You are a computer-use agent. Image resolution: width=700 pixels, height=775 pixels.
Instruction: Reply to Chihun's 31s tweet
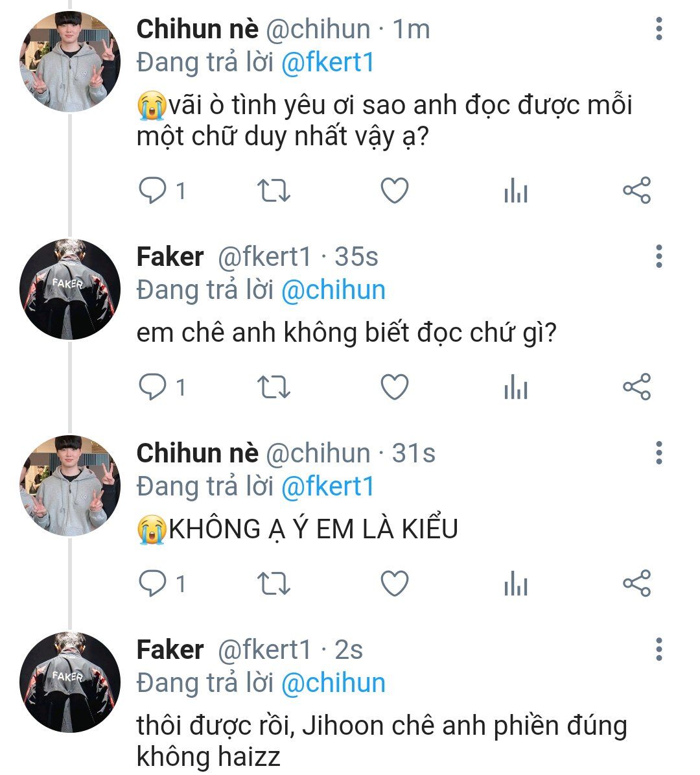click(x=154, y=584)
